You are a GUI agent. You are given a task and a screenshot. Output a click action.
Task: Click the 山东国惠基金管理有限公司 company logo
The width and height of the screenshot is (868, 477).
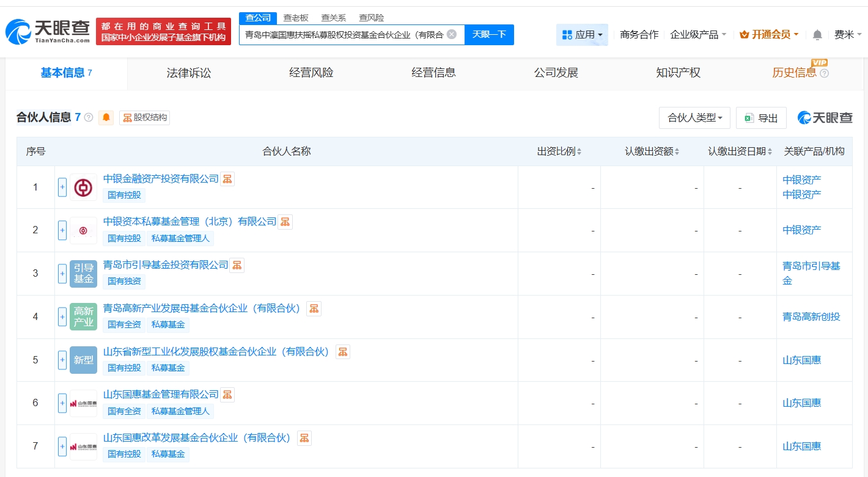[x=83, y=403]
